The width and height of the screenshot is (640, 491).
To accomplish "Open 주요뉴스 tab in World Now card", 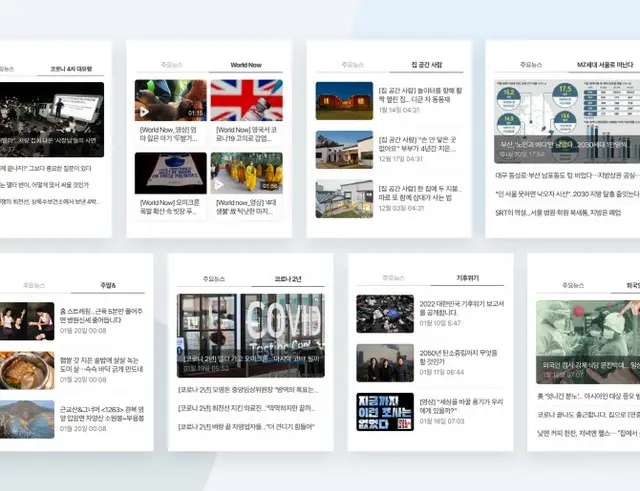I will click(171, 65).
